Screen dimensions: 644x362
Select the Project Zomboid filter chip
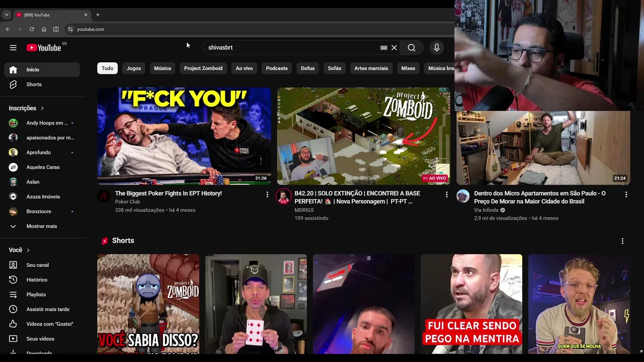pyautogui.click(x=203, y=68)
